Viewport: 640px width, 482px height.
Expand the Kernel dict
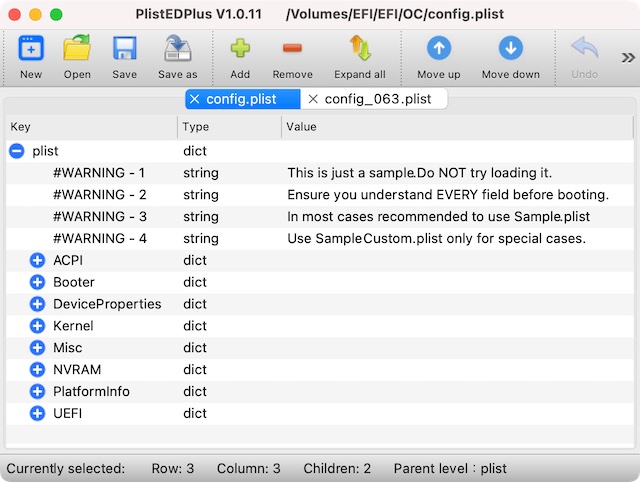coord(37,326)
